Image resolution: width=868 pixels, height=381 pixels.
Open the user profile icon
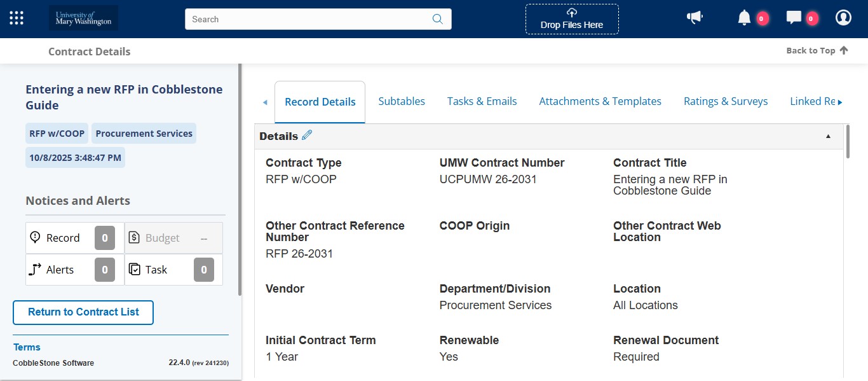(x=843, y=17)
